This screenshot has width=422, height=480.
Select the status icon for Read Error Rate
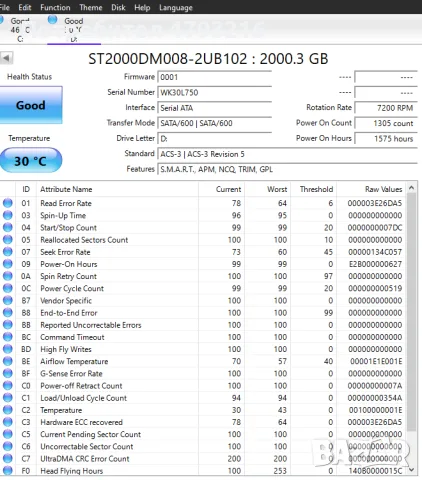(8, 203)
